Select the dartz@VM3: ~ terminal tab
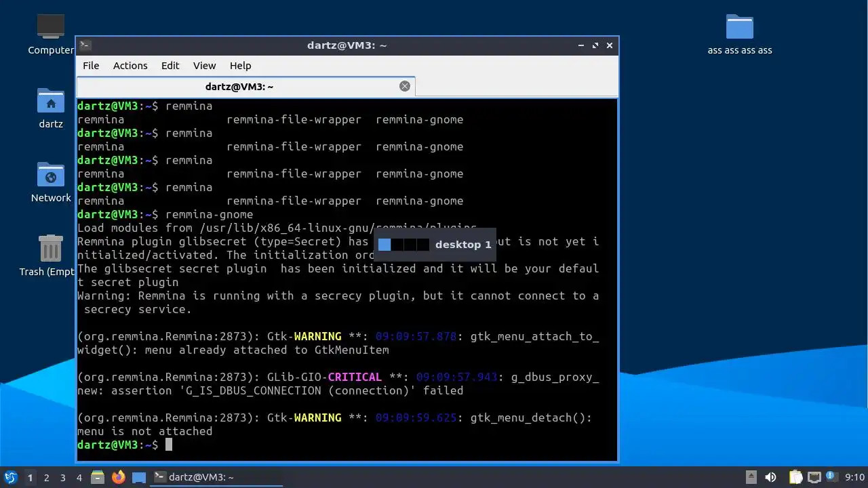 click(x=245, y=87)
